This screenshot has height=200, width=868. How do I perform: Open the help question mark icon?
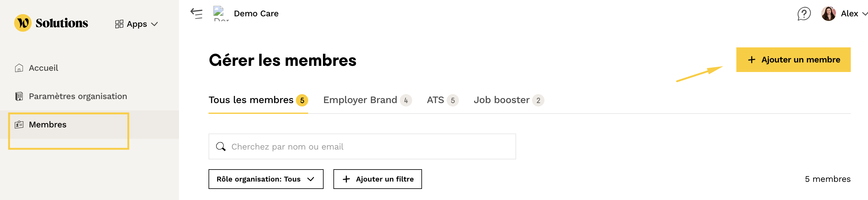tap(804, 14)
